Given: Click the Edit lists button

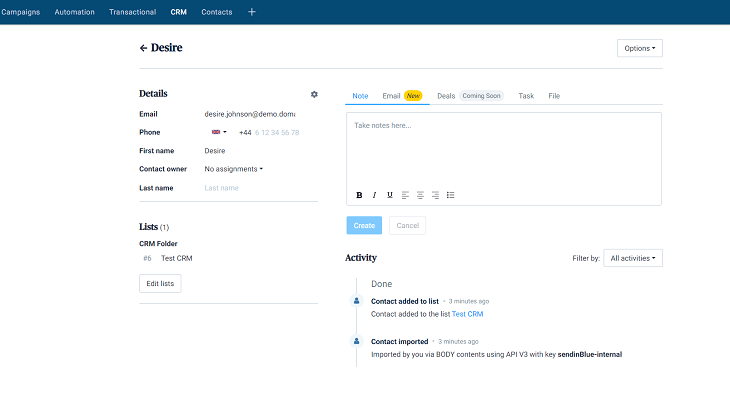Looking at the screenshot, I should coord(160,284).
